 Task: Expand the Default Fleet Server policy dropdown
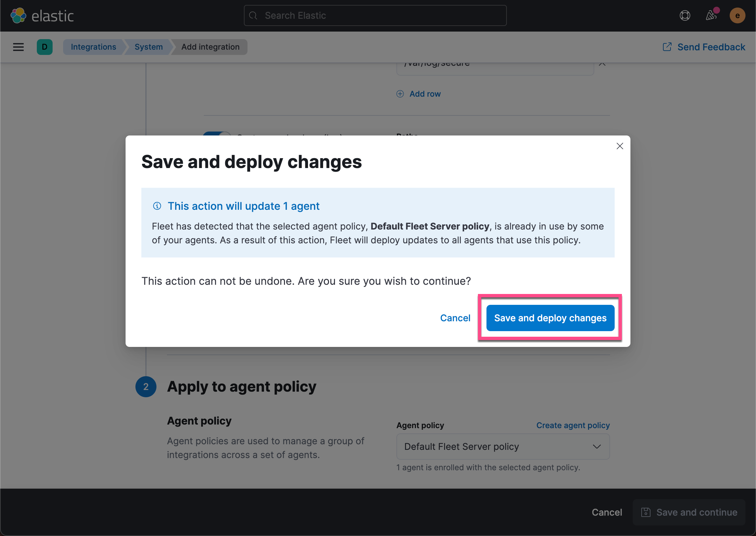(503, 447)
